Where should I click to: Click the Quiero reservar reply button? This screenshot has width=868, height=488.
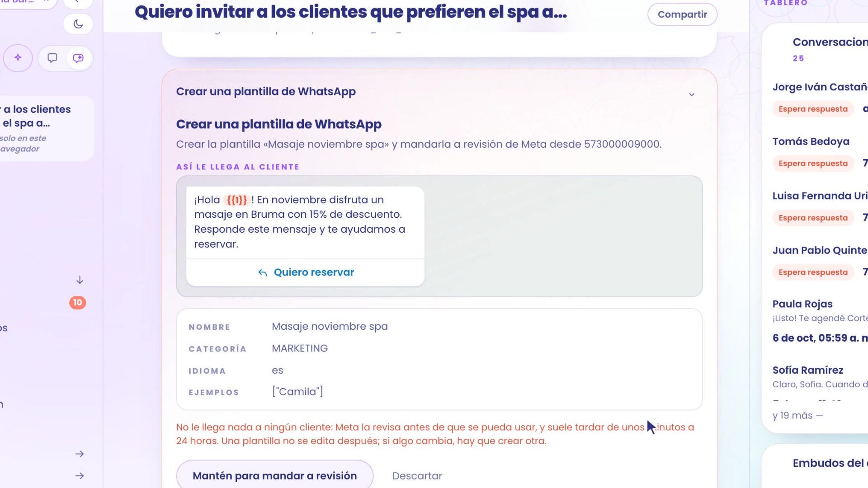click(x=305, y=272)
